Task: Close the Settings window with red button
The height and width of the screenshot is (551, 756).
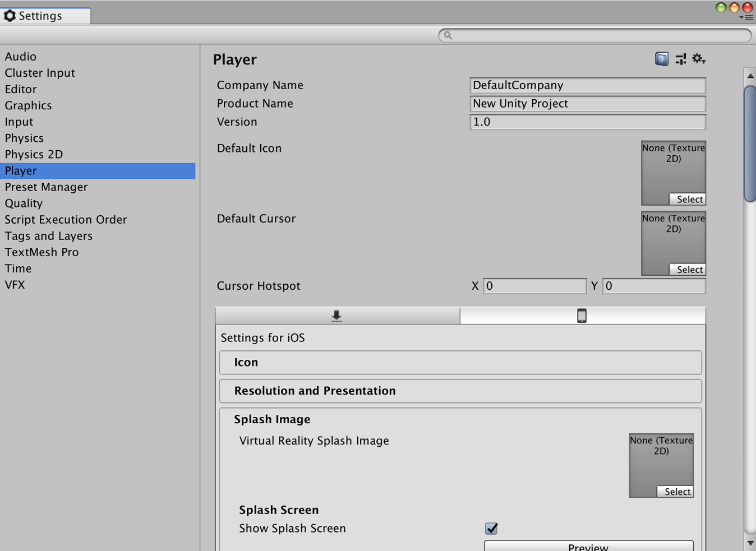Action: pos(748,7)
